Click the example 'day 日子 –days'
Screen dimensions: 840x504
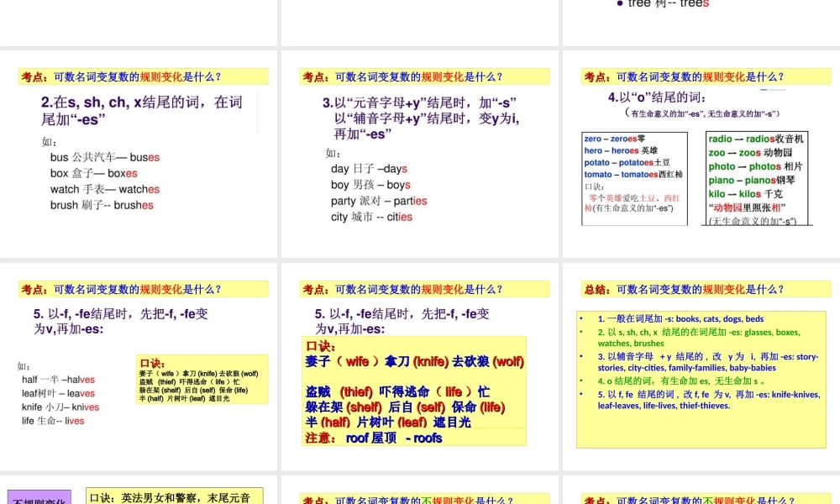tap(369, 169)
